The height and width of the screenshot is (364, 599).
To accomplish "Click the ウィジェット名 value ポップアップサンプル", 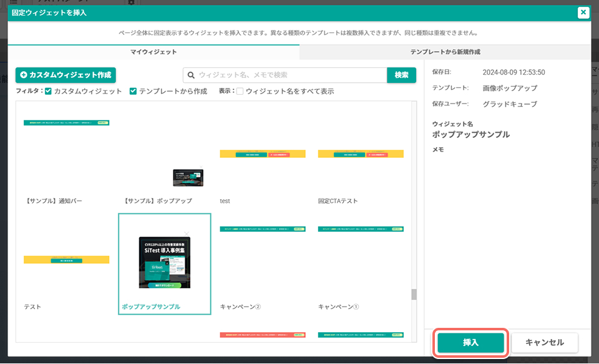I will pyautogui.click(x=470, y=134).
